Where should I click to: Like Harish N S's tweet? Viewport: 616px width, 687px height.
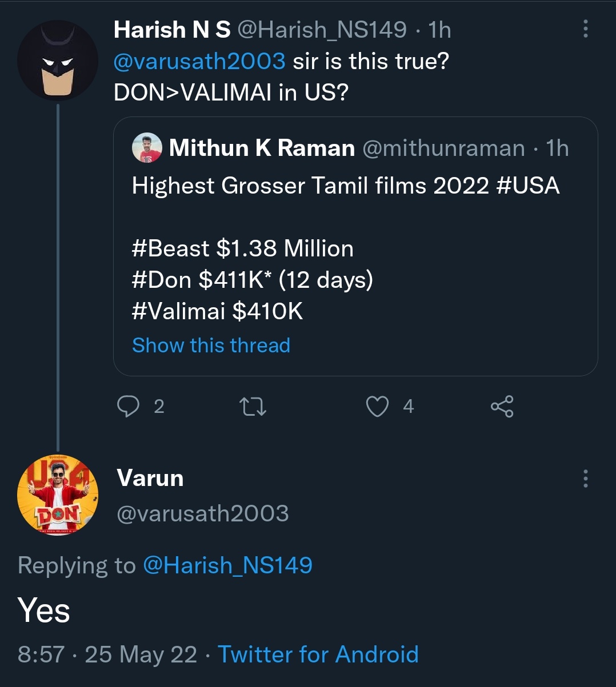377,407
